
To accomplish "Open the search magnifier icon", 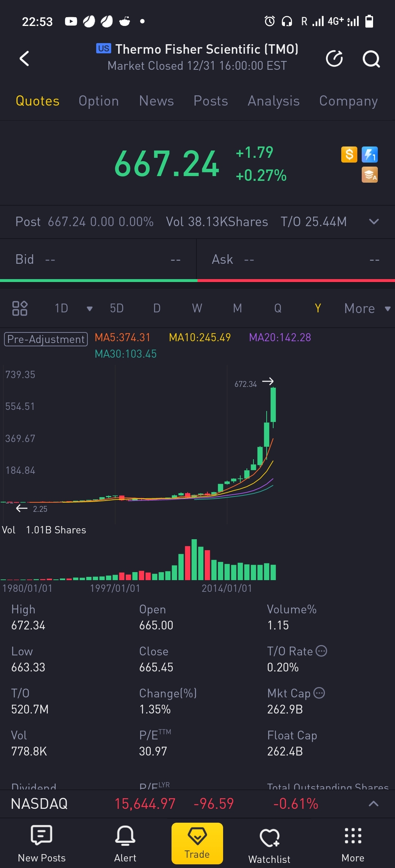I will (371, 58).
